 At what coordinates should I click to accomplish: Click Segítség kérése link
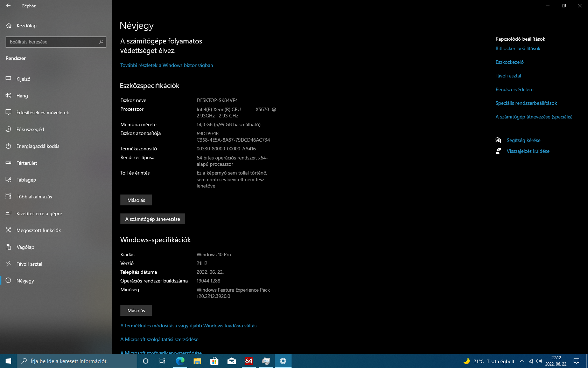coord(523,140)
